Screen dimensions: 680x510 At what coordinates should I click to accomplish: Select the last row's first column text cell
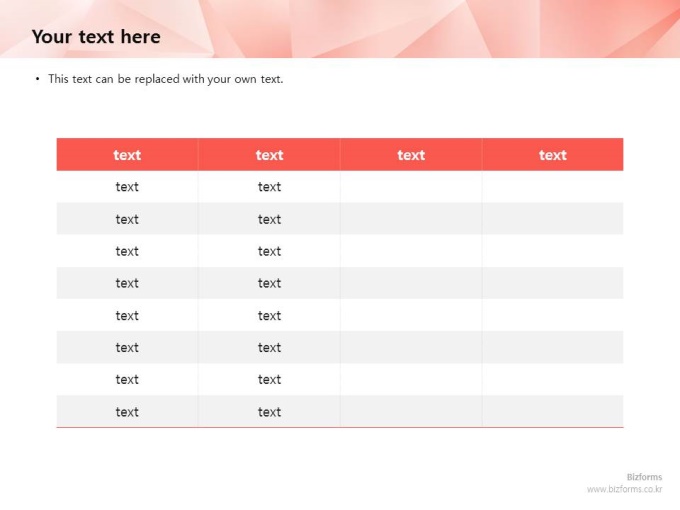[127, 412]
